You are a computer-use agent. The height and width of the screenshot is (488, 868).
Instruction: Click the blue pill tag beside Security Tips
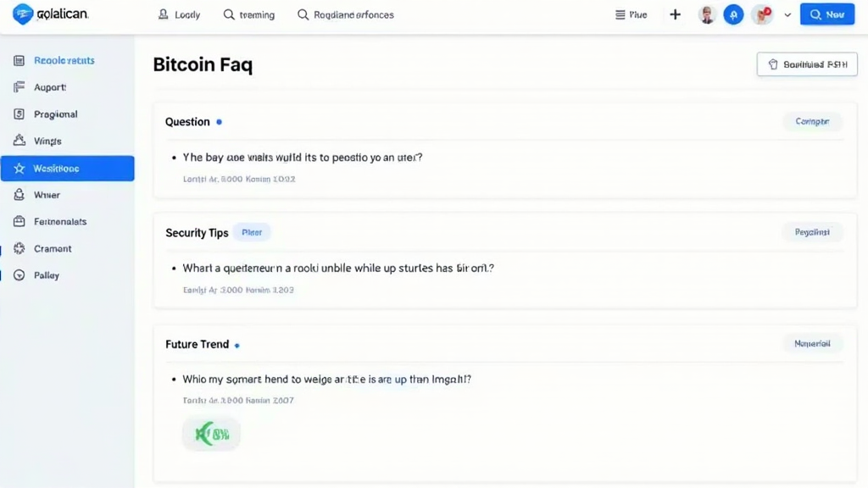[252, 232]
